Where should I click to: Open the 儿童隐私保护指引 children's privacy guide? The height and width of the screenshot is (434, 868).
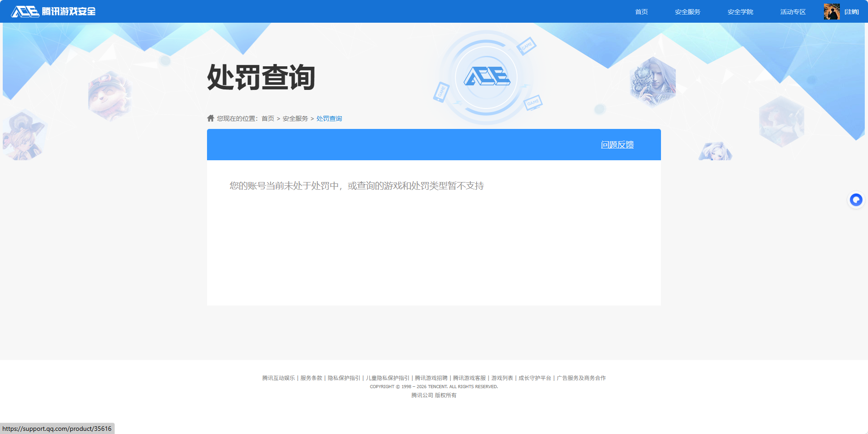(387, 378)
